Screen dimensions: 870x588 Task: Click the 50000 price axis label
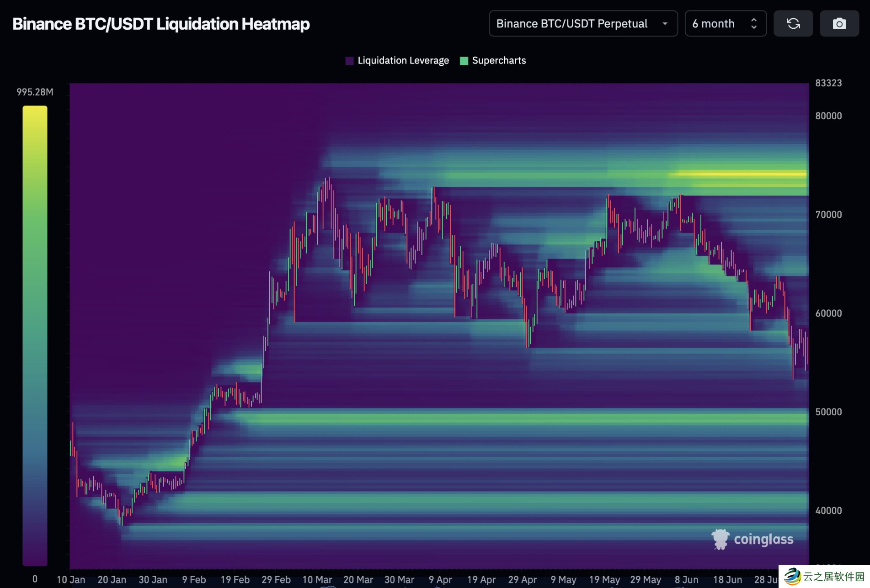[828, 412]
